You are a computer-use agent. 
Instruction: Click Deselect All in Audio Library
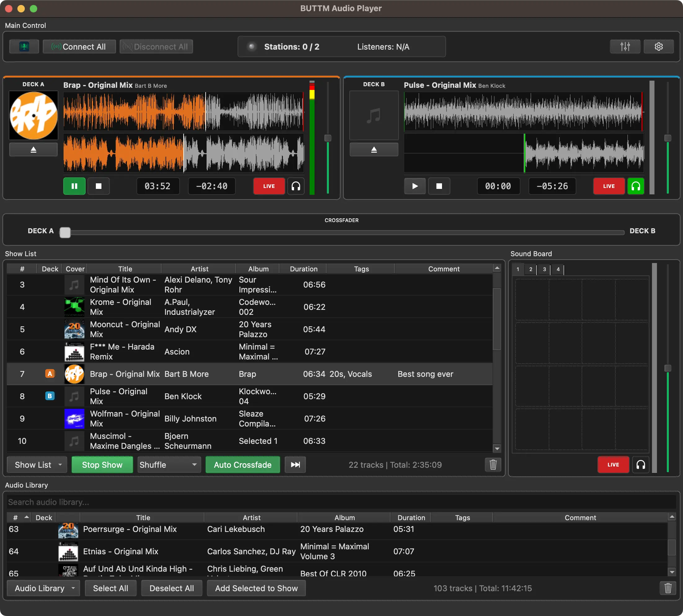172,588
